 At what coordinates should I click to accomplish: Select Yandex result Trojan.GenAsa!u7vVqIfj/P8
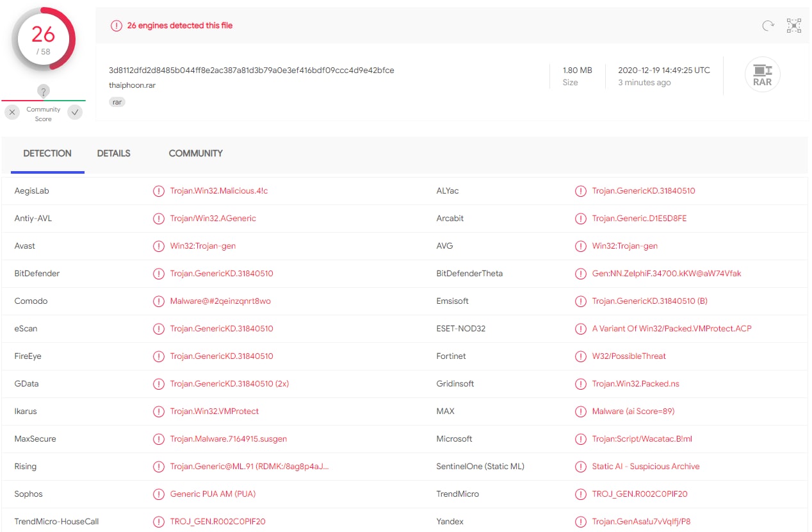pyautogui.click(x=642, y=522)
